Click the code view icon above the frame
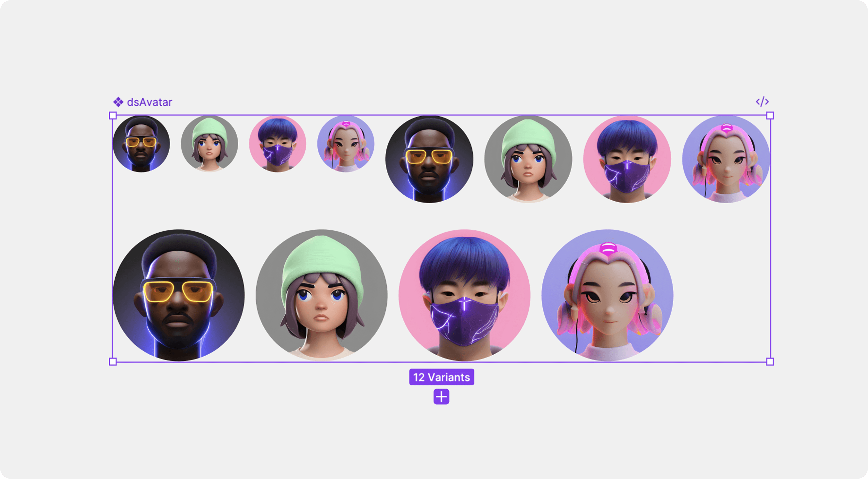The width and height of the screenshot is (868, 479). (762, 102)
